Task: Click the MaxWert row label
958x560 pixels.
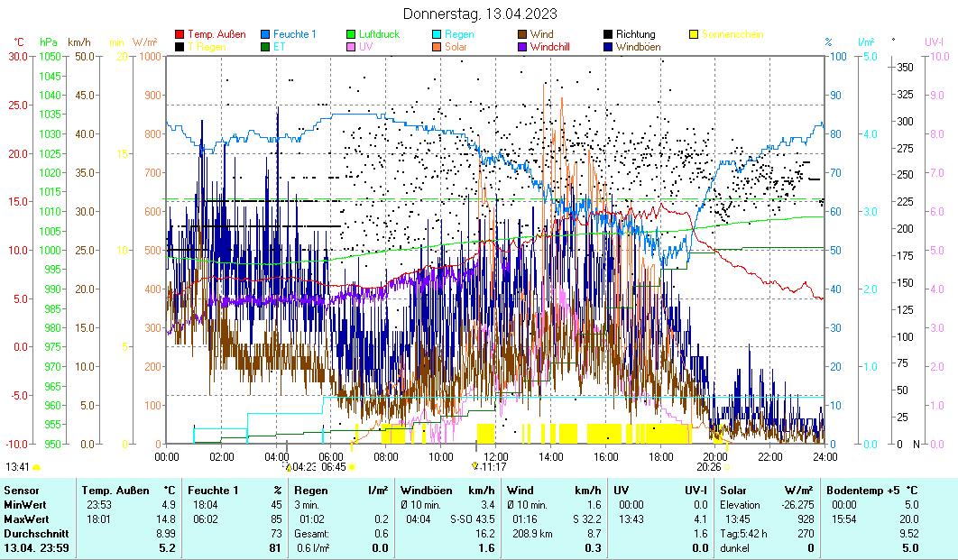Action: [x=25, y=519]
